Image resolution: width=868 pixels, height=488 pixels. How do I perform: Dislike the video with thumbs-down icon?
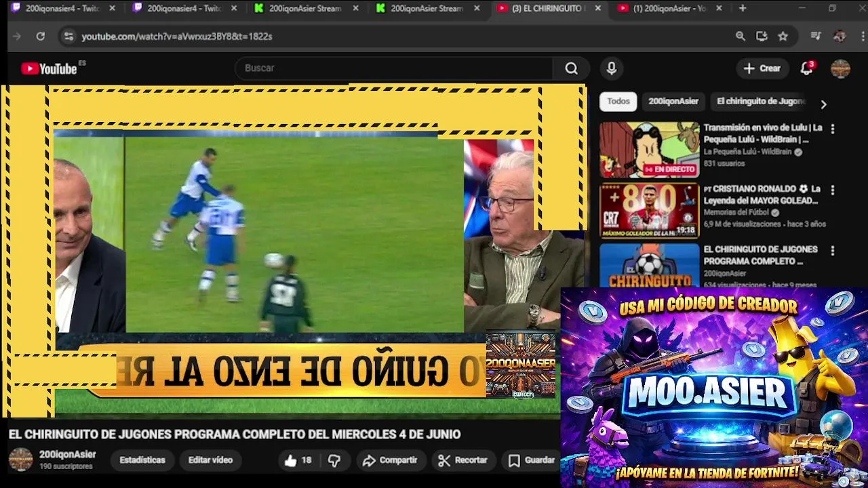click(334, 460)
